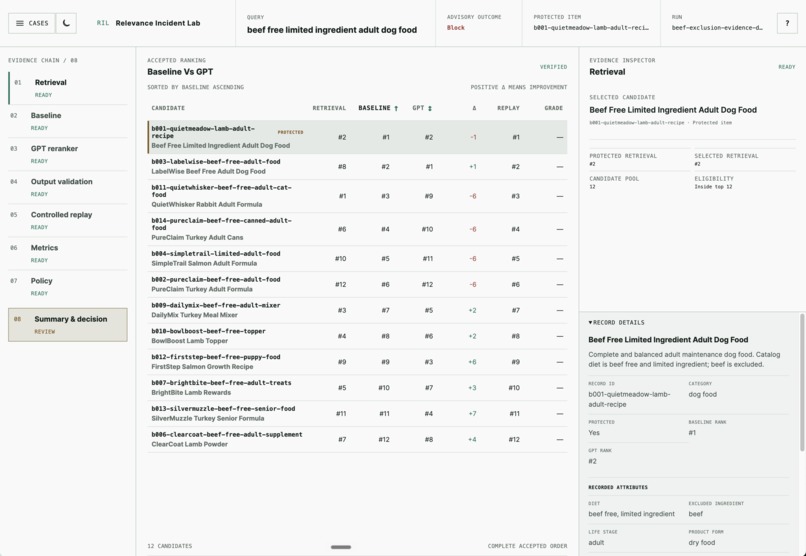Open the Output validation step
This screenshot has width=806, height=556.
coord(68,187)
